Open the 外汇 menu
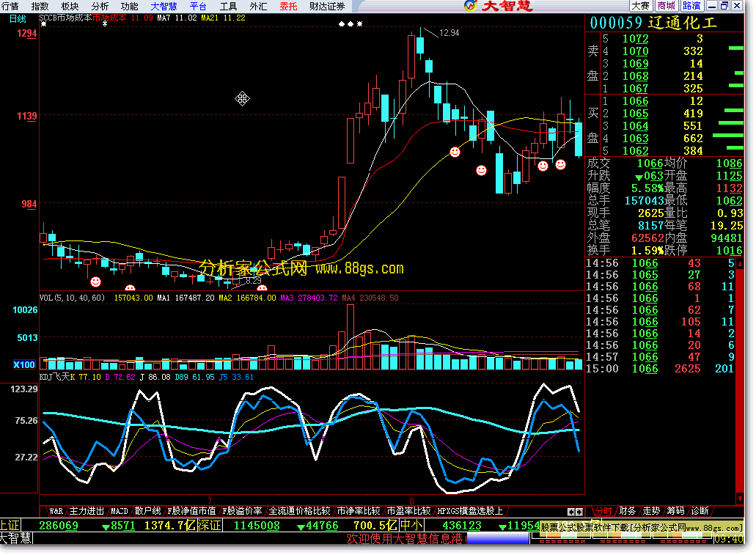Screen dimensions: 756x555 tap(258, 7)
